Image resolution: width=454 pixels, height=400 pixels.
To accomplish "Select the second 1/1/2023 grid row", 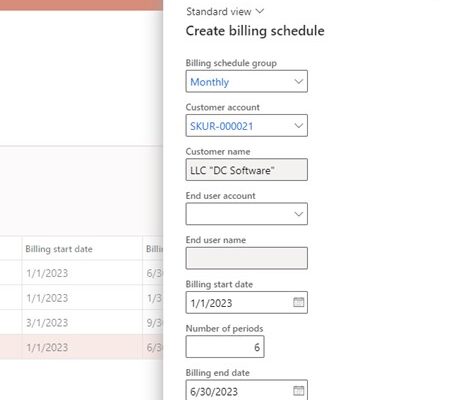I will pyautogui.click(x=81, y=298).
